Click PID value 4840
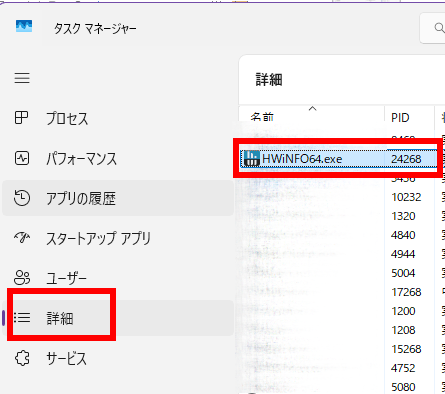This screenshot has width=445, height=394. [x=403, y=235]
